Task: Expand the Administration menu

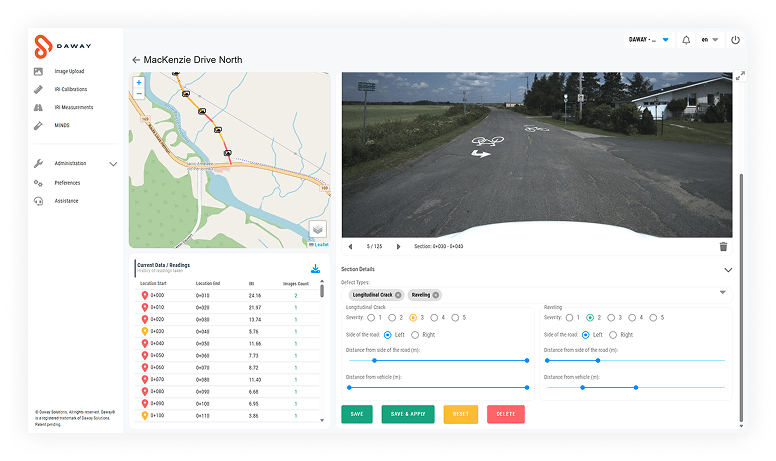Action: point(113,163)
